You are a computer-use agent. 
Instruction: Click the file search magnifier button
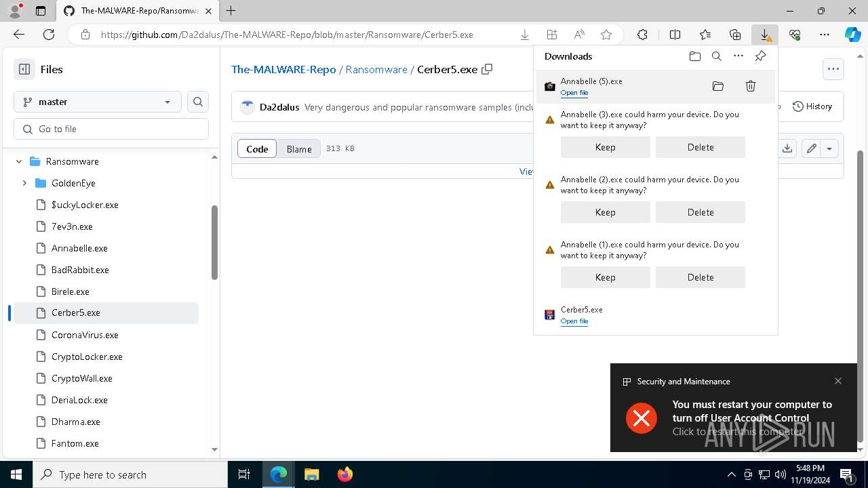pyautogui.click(x=198, y=102)
